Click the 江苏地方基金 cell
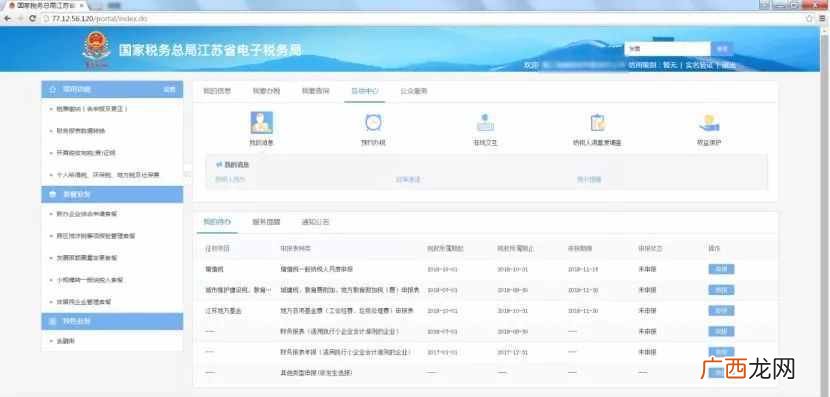 223,311
